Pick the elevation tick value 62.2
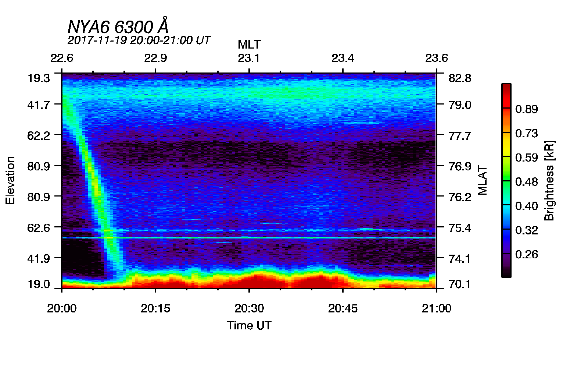Image resolution: width=588 pixels, height=368 pixels. pos(39,136)
